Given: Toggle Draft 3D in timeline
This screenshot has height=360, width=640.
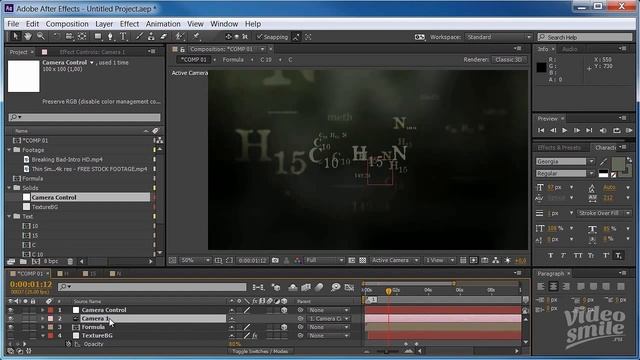Looking at the screenshot, I should pos(276,287).
